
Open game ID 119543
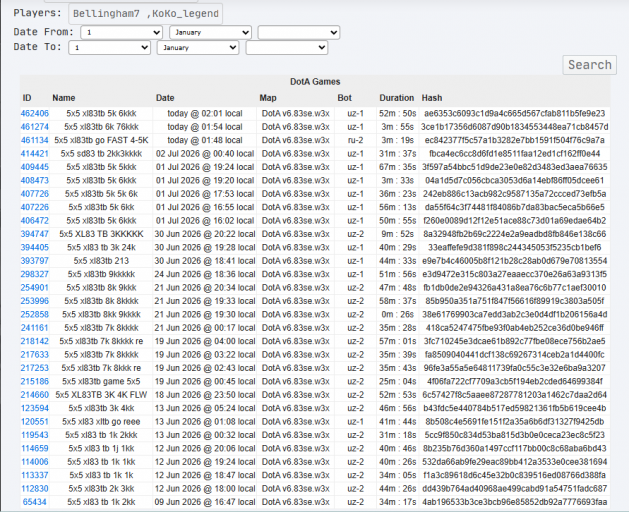click(x=34, y=435)
